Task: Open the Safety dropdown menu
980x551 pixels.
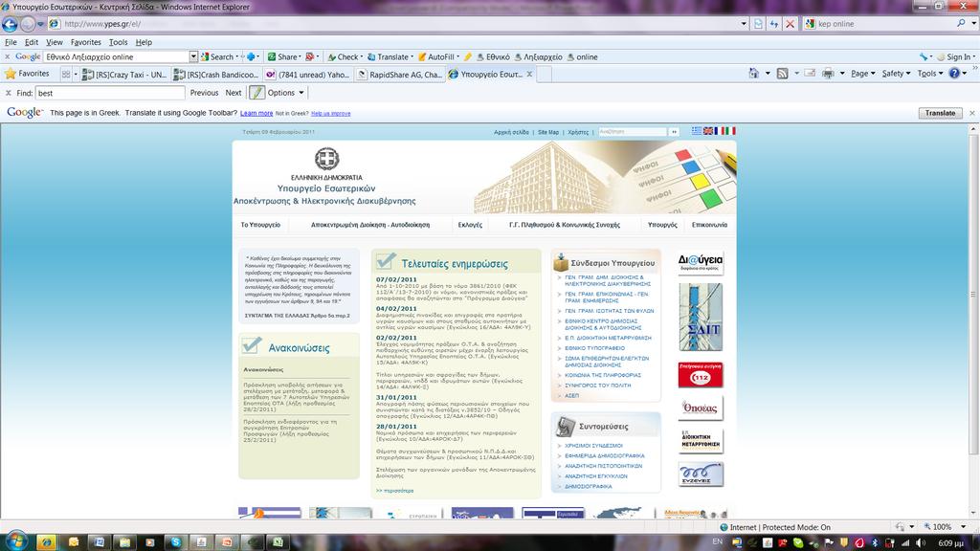Action: click(x=896, y=74)
